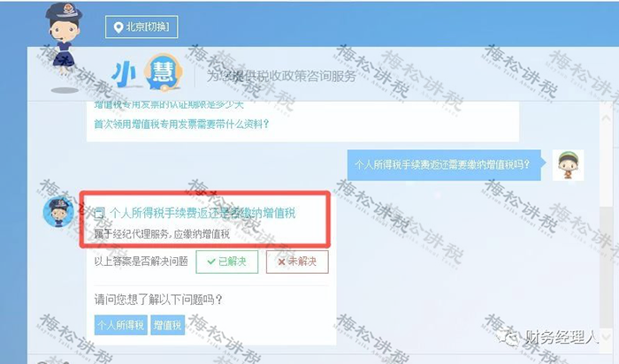Viewport: 619px width, 364px height.
Task: Click the WeChat icon beside 财务经理人
Action: [x=509, y=337]
